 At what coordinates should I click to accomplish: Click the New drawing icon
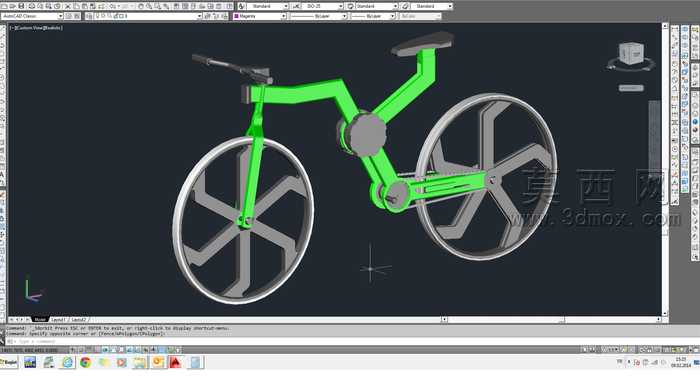click(4, 6)
